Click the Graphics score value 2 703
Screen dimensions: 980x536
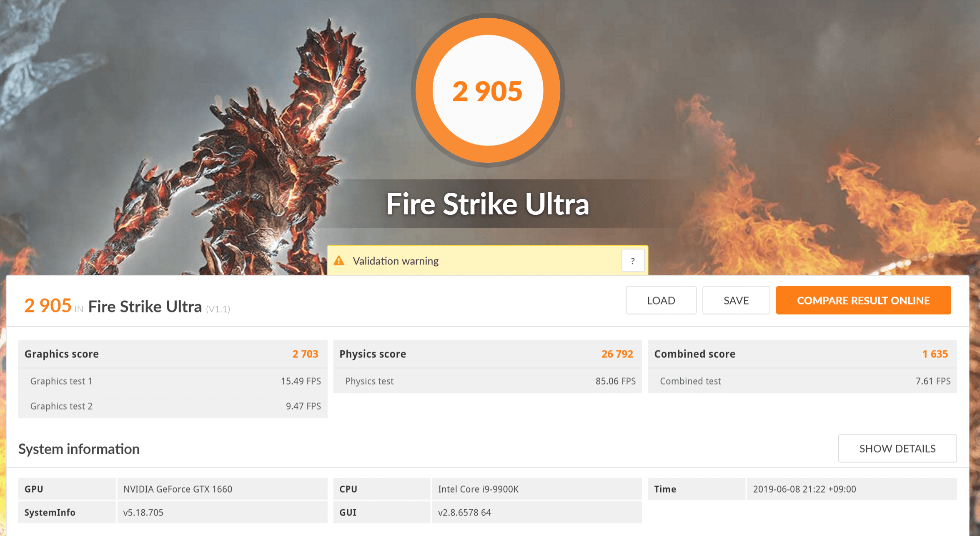[305, 354]
